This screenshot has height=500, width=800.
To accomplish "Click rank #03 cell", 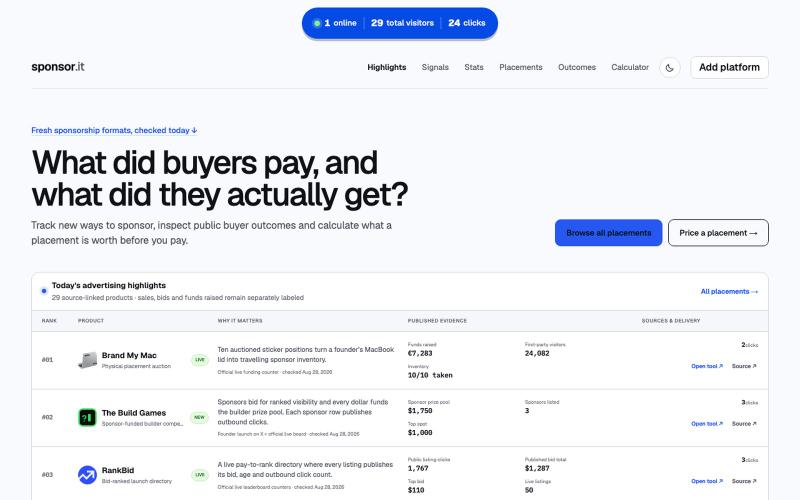I will [47, 474].
